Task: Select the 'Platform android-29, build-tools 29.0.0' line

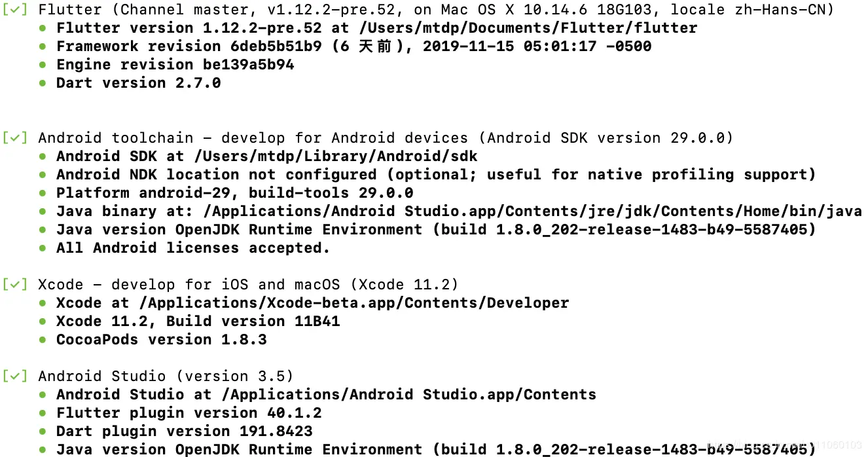Action: (x=235, y=193)
